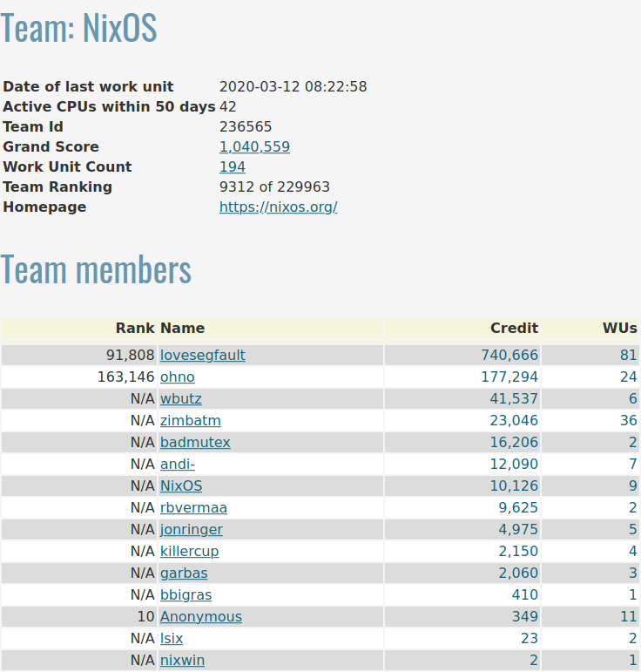641x672 pixels.
Task: Click the Team members heading
Action: click(x=96, y=269)
